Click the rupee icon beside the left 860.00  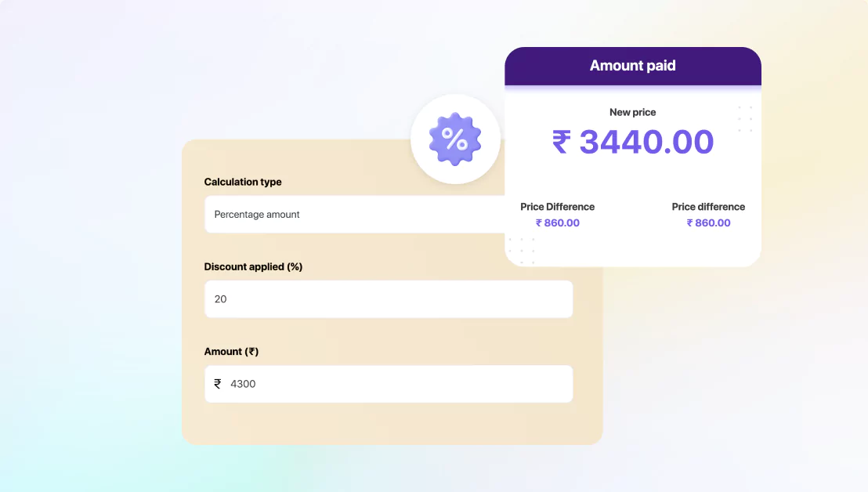pos(538,222)
